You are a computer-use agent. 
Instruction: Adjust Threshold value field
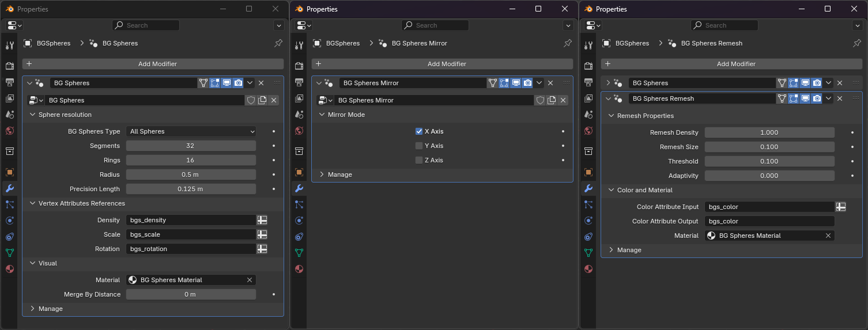[x=769, y=161]
